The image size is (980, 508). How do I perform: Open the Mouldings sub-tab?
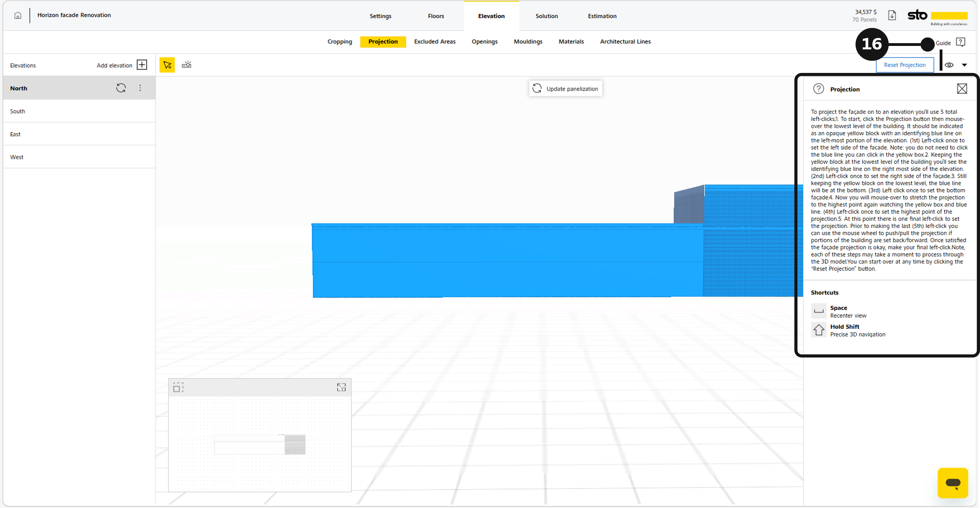[528, 42]
